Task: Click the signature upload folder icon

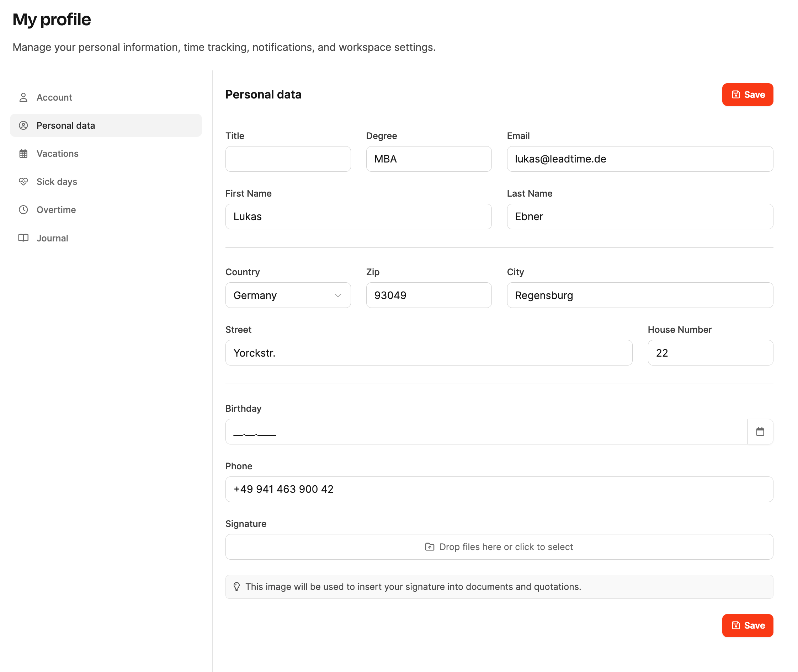Action: coord(430,547)
